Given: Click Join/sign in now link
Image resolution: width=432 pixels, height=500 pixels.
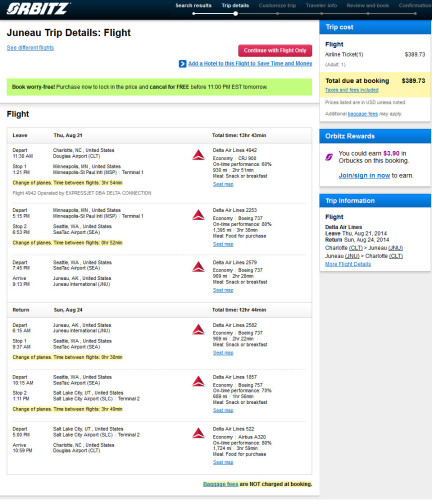Looking at the screenshot, I should point(364,175).
